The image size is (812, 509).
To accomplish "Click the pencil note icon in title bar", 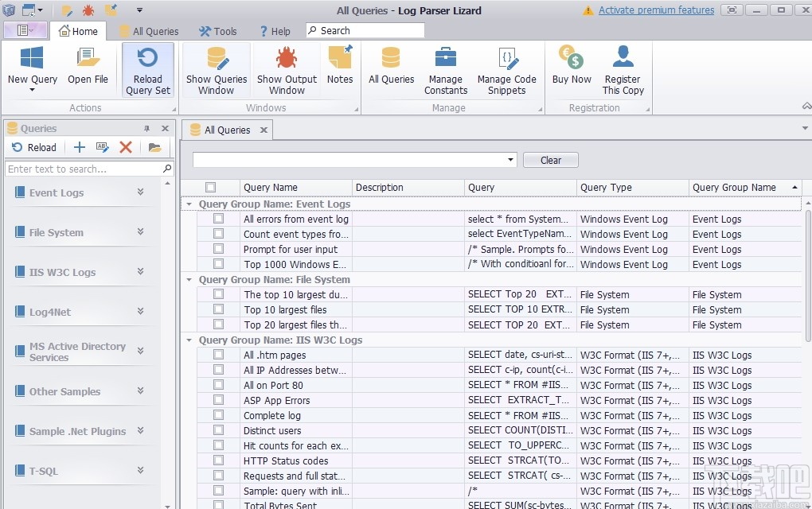I will point(67,10).
